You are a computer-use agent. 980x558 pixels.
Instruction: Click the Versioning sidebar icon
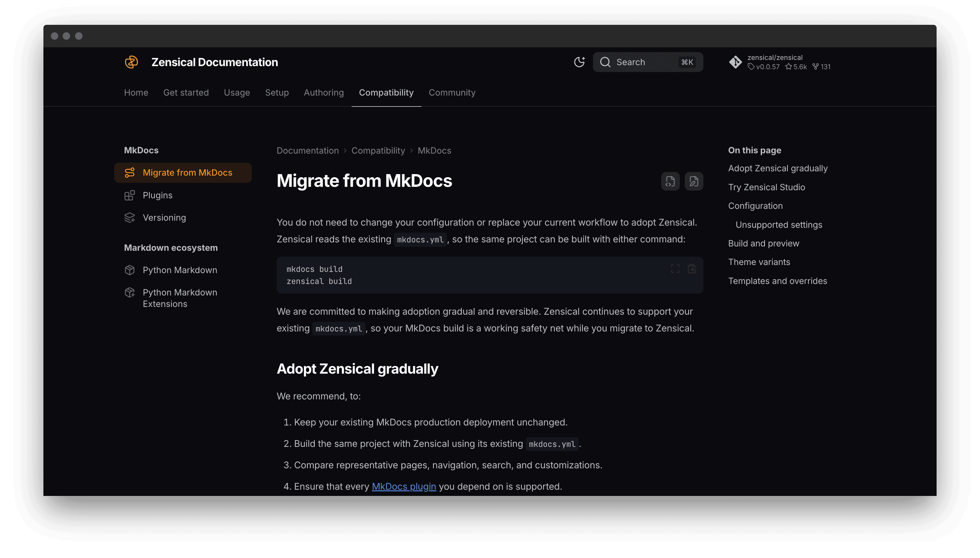tap(129, 218)
